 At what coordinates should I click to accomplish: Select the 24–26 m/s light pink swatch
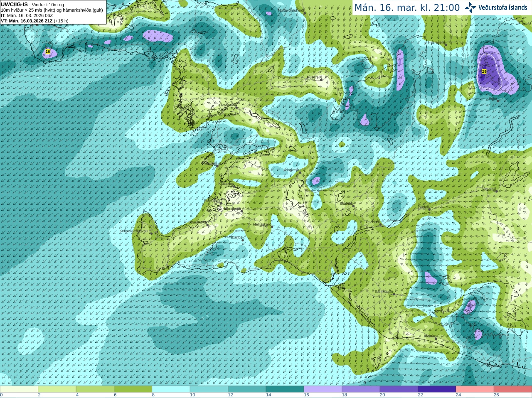click(475, 389)
